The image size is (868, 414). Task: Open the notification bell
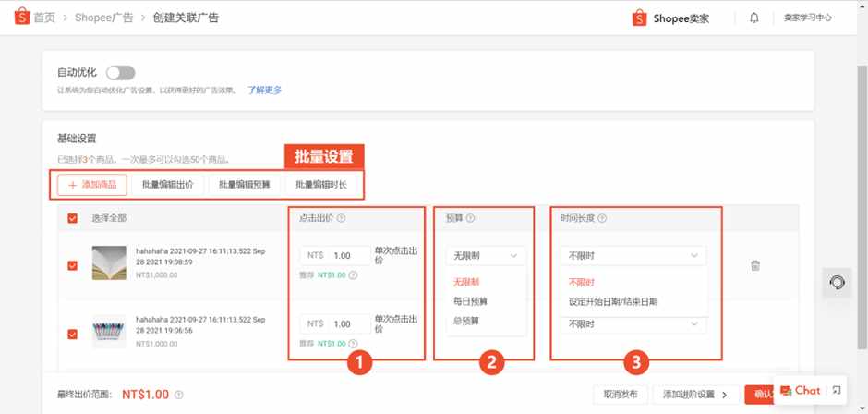(x=754, y=18)
